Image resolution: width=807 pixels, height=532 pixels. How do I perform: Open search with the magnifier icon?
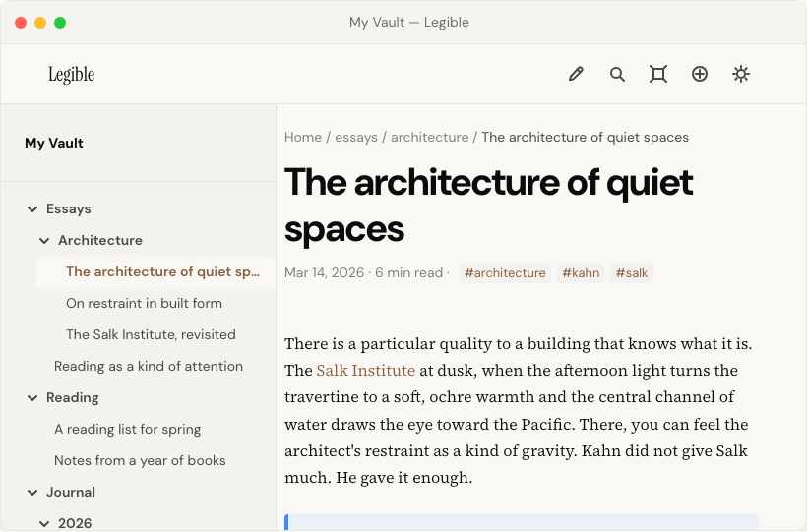pos(617,74)
